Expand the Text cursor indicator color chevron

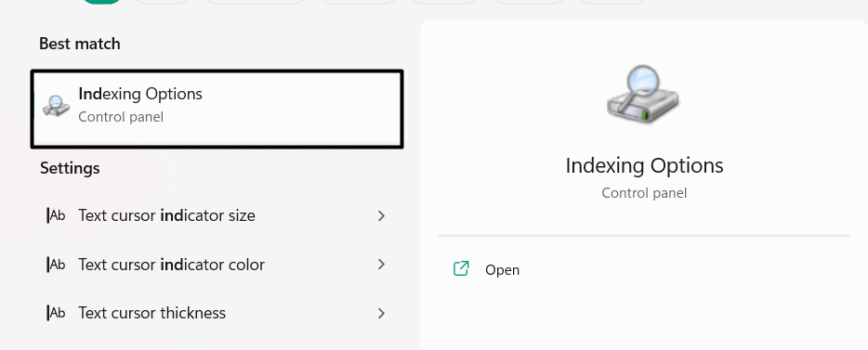(381, 265)
